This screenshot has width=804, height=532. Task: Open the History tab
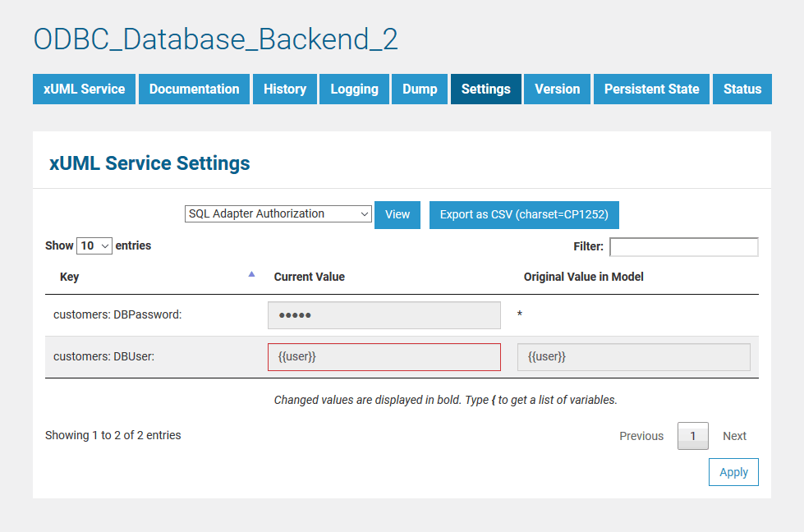pos(285,89)
